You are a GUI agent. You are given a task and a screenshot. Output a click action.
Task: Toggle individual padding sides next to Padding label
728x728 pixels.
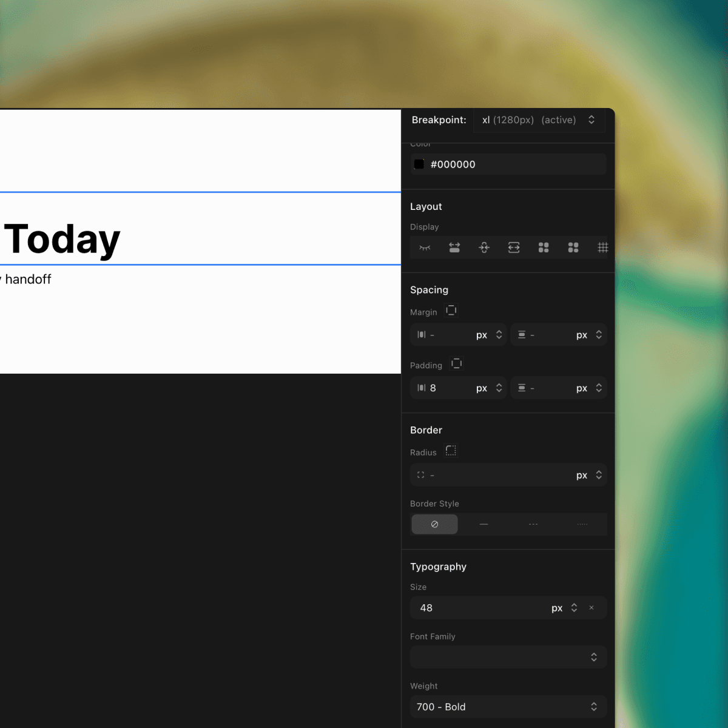pos(457,364)
